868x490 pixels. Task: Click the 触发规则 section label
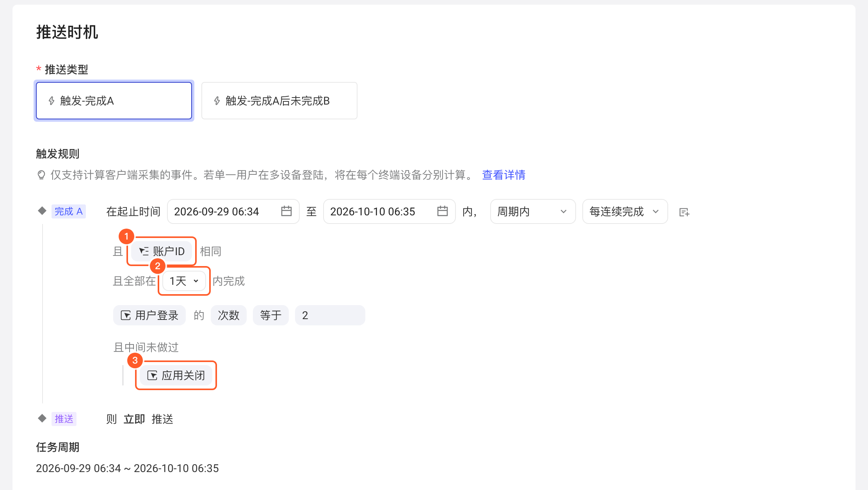pyautogui.click(x=58, y=154)
